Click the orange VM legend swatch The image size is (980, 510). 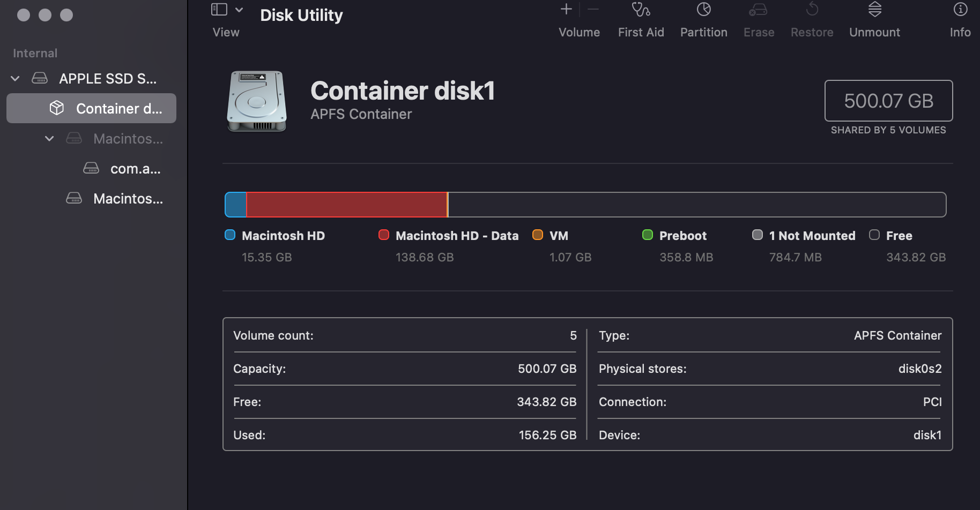538,235
